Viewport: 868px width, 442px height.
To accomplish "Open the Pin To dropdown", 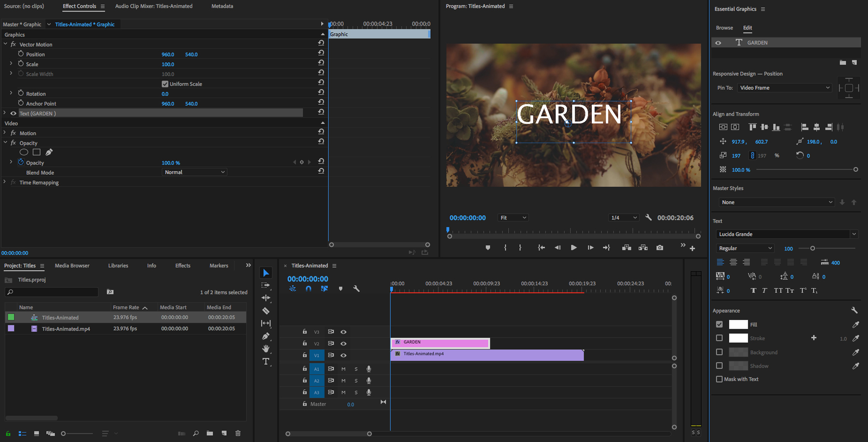I will (x=784, y=87).
